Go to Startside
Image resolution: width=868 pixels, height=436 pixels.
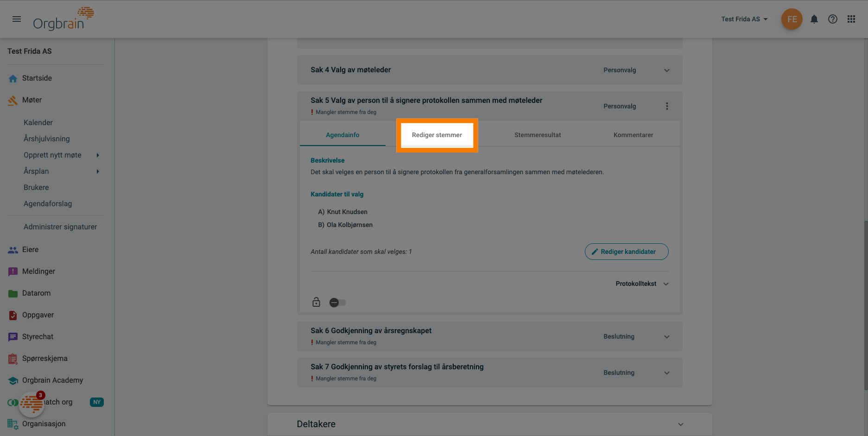37,78
